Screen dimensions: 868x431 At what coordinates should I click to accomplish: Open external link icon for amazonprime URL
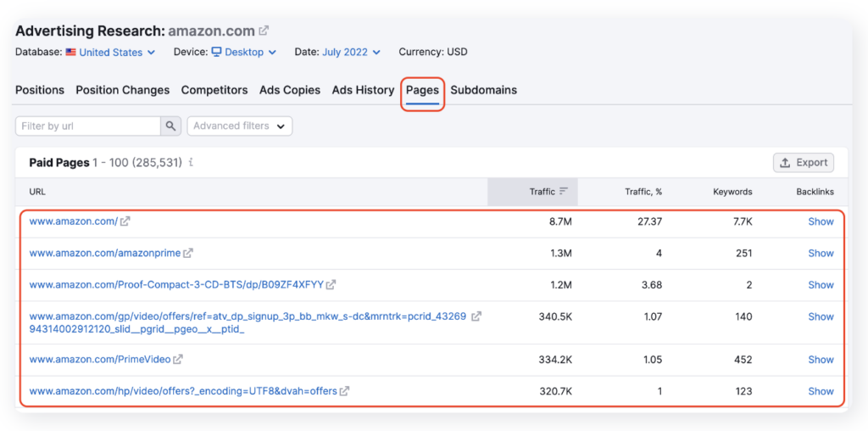coord(188,253)
